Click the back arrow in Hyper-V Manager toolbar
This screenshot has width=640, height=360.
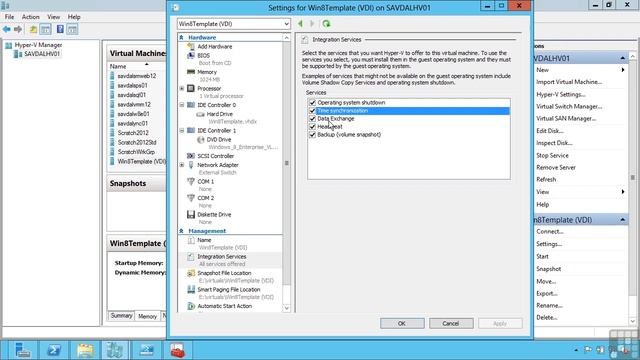coord(7,29)
